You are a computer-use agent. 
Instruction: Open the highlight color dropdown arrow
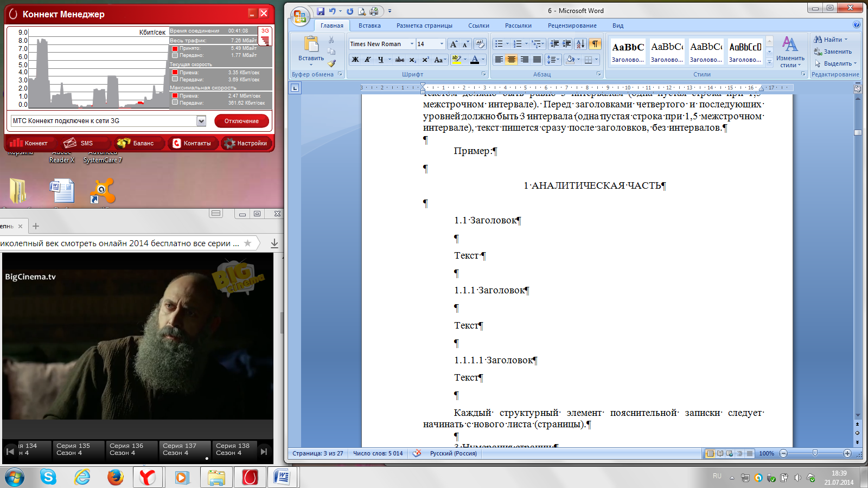(465, 60)
